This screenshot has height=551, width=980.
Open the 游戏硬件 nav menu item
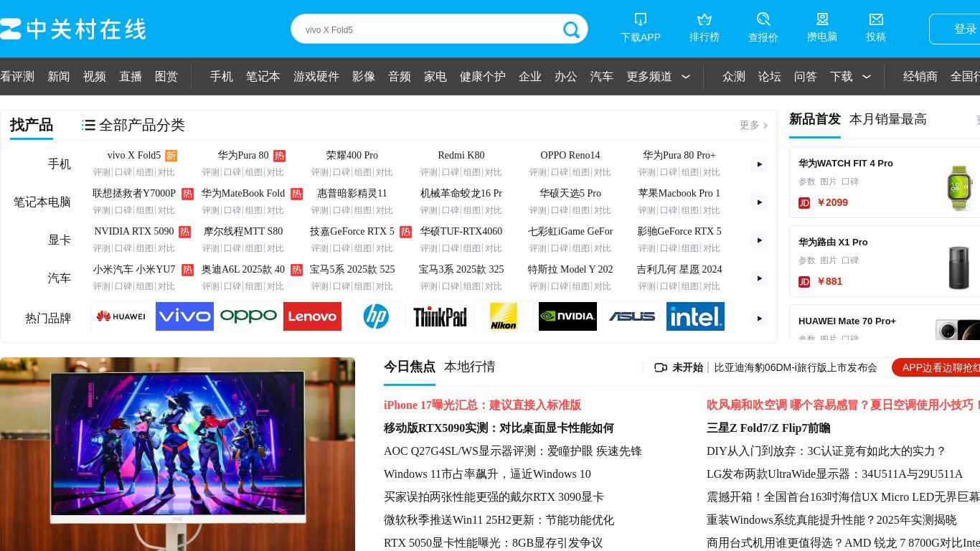point(316,77)
